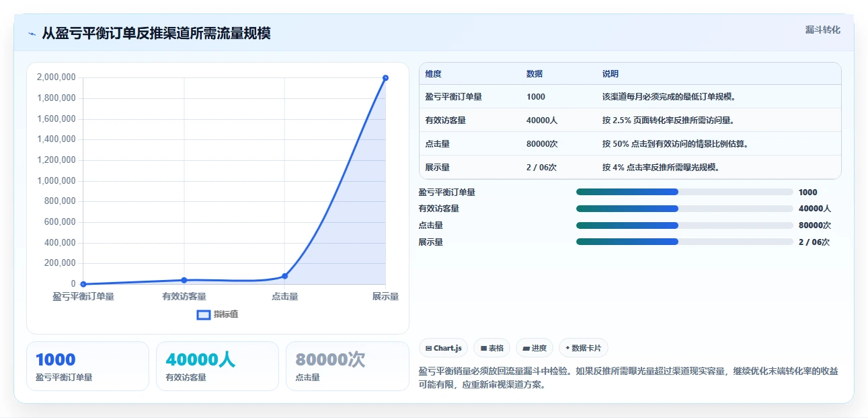
Task: Click the 1,000,000 y-axis label
Action: (x=56, y=181)
